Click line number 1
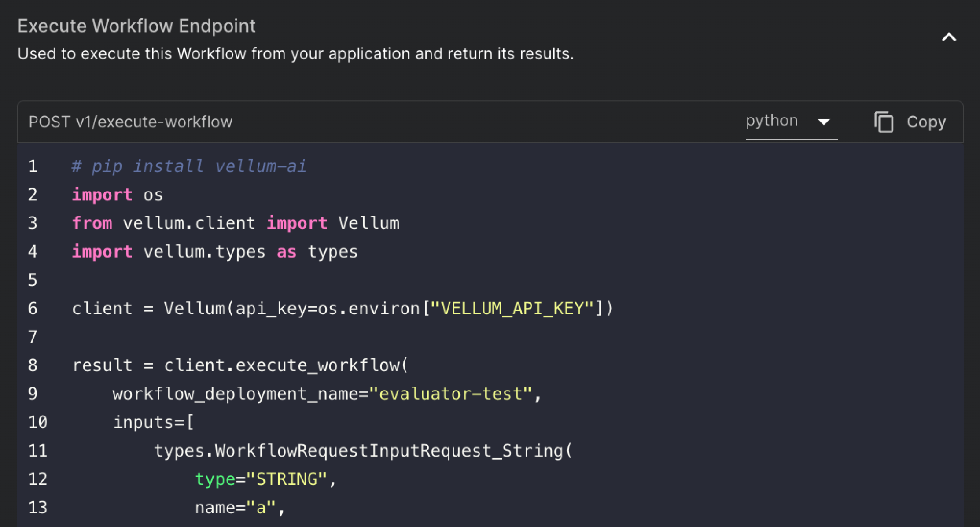This screenshot has width=980, height=527. coord(32,166)
